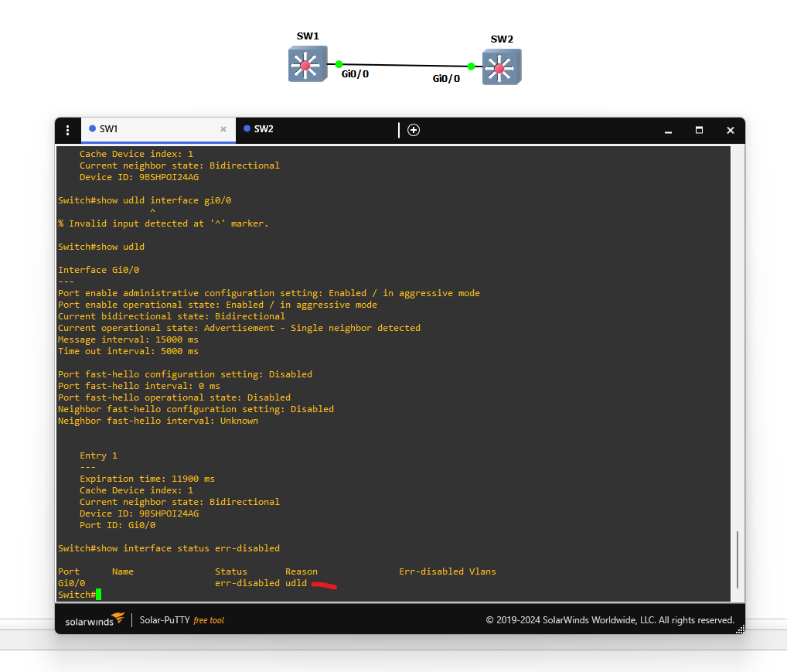Click 'Switch#show interface status err-disabled' line

(x=169, y=548)
